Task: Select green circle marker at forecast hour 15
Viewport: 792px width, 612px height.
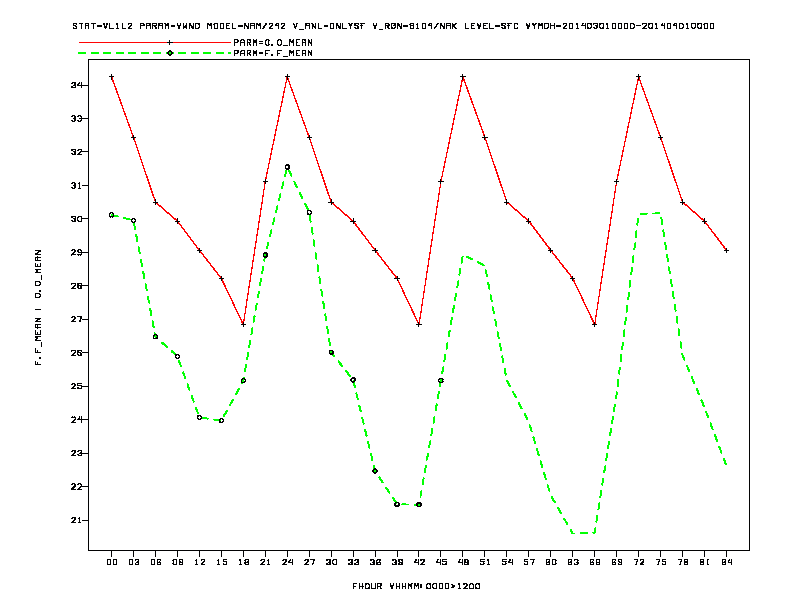Action: pos(221,421)
